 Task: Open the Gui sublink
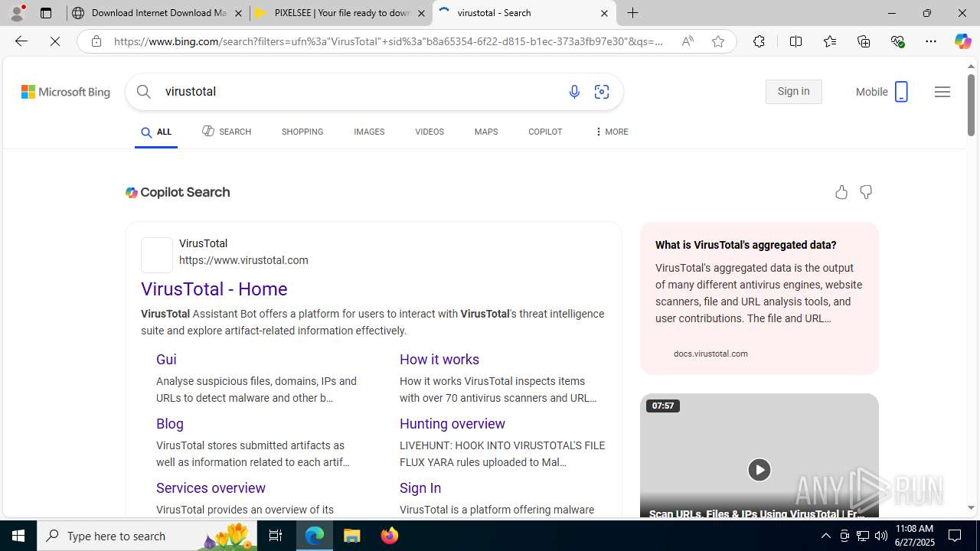pyautogui.click(x=166, y=360)
